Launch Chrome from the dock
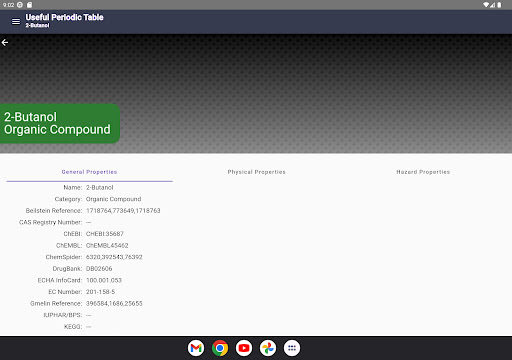The image size is (512, 360). (220, 348)
